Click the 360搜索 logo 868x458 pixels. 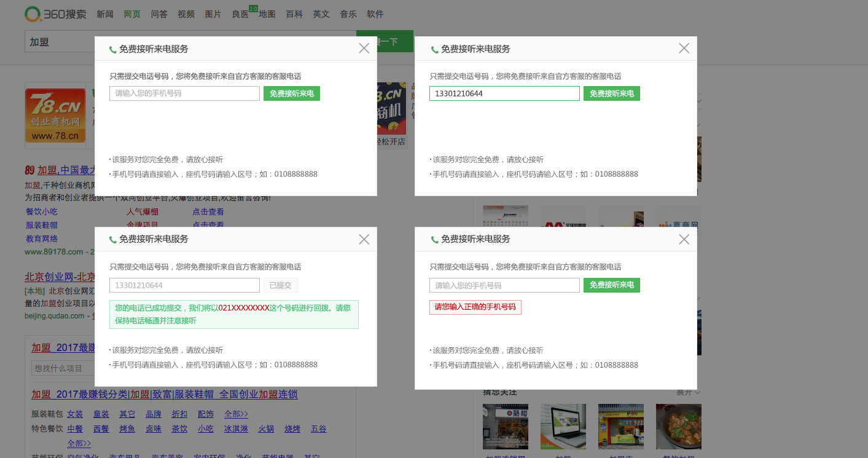[x=55, y=14]
